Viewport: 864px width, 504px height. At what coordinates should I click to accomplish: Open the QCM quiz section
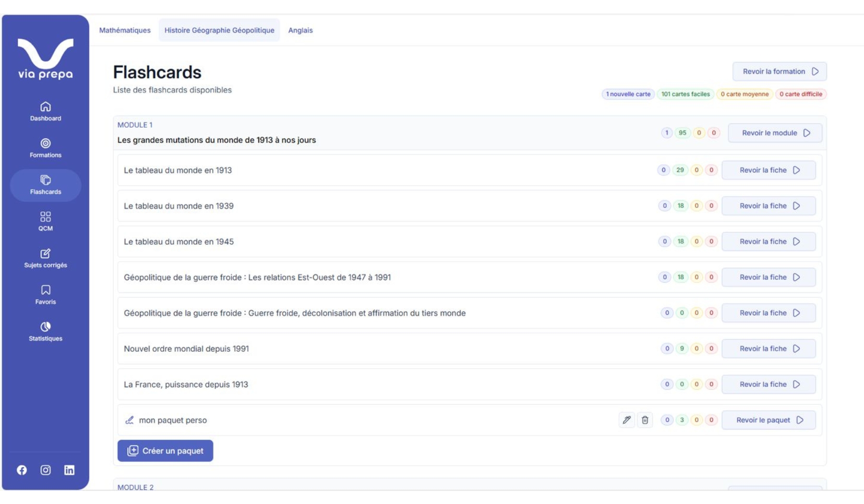coord(45,221)
